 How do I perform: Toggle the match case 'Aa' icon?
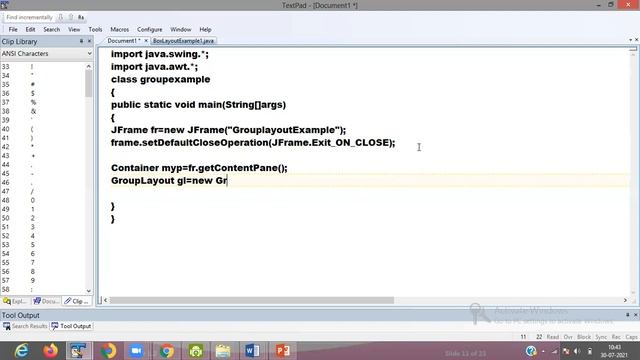pyautogui.click(x=81, y=17)
